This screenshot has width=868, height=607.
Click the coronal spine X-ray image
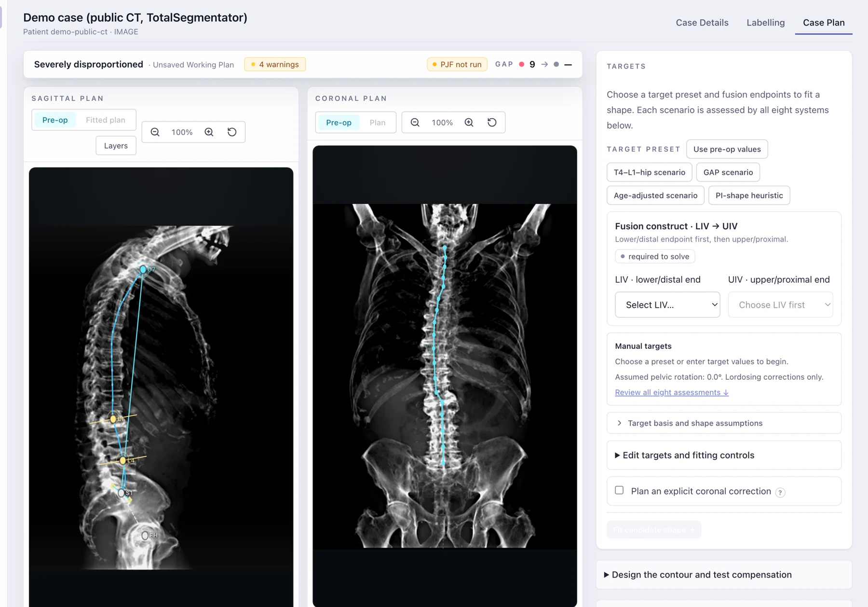tap(445, 375)
